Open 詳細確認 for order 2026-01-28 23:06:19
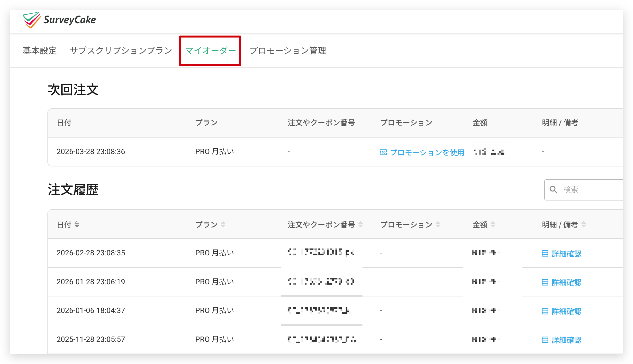 (x=566, y=283)
